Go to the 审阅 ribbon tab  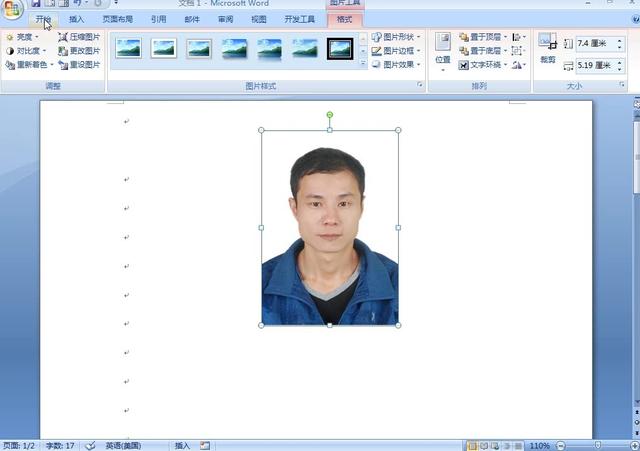tap(225, 19)
